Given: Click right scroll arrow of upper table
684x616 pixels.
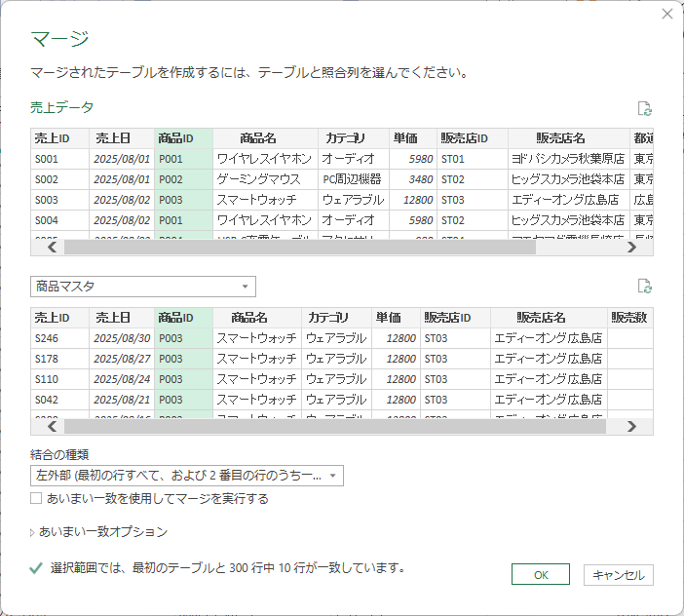Looking at the screenshot, I should [631, 248].
